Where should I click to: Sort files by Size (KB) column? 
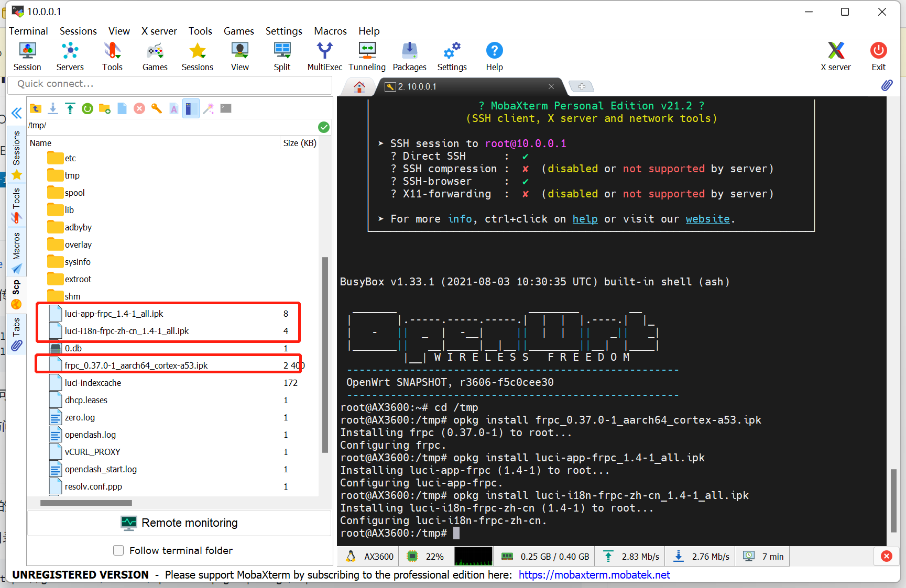click(300, 143)
